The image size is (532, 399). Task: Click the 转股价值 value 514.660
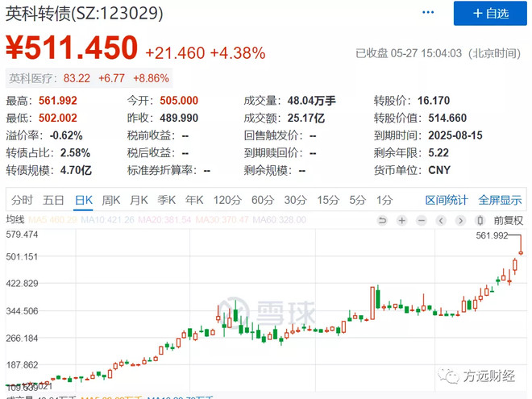[x=447, y=118]
